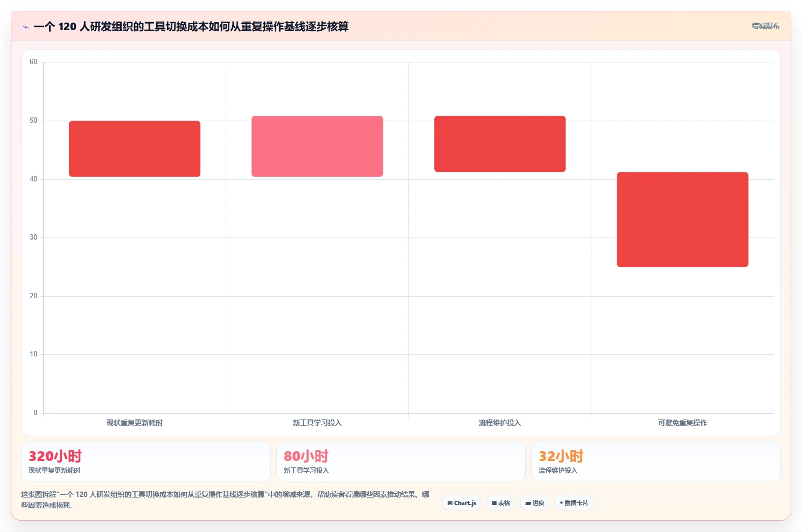This screenshot has width=802, height=532.
Task: Click the 现状重复更新耗时 red bar
Action: pyautogui.click(x=135, y=149)
